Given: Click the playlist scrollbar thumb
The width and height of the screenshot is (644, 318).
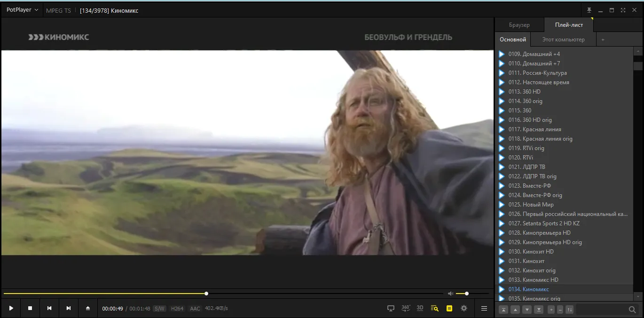Looking at the screenshot, I should (638, 66).
